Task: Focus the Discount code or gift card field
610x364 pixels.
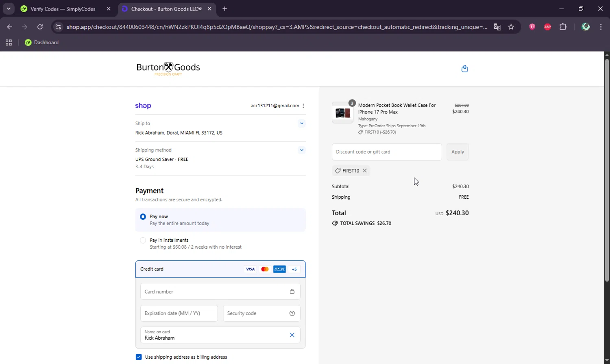Action: (x=387, y=152)
